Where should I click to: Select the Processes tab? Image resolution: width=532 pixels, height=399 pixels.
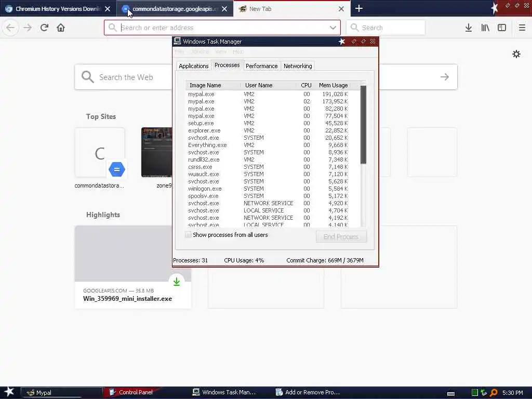(x=227, y=65)
